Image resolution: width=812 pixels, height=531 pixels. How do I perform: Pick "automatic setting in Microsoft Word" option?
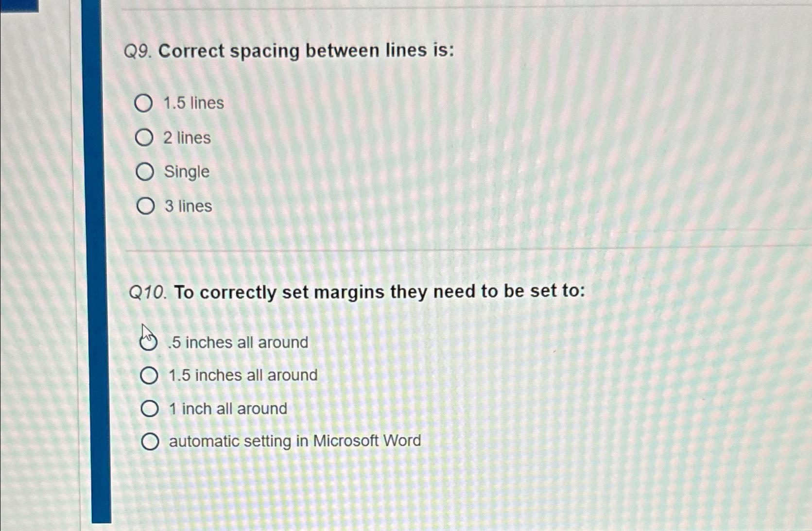[x=151, y=440]
